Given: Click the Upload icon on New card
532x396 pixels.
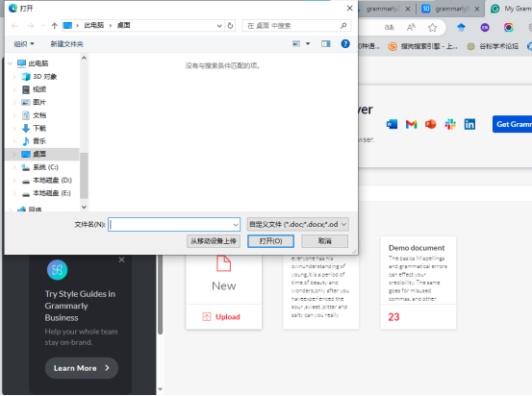Looking at the screenshot, I should (x=206, y=316).
